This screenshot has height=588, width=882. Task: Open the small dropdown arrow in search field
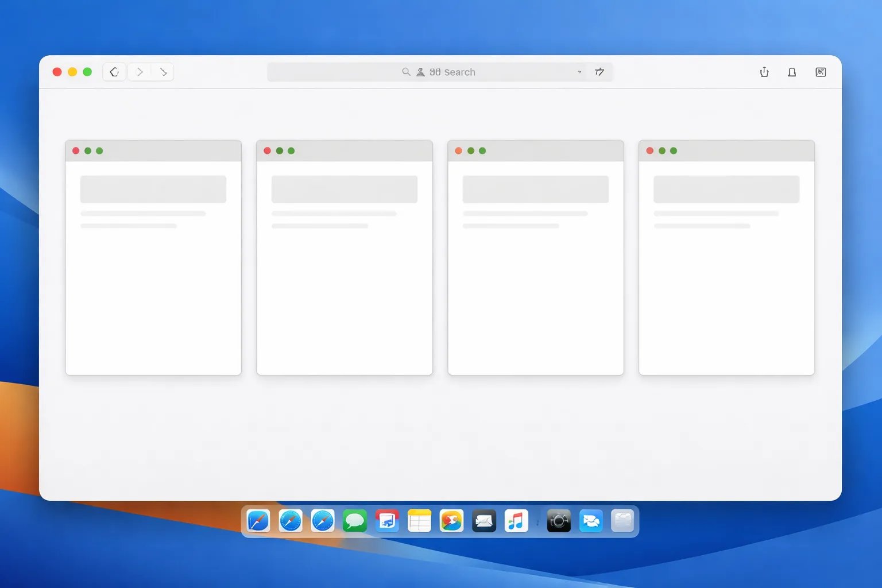tap(579, 72)
